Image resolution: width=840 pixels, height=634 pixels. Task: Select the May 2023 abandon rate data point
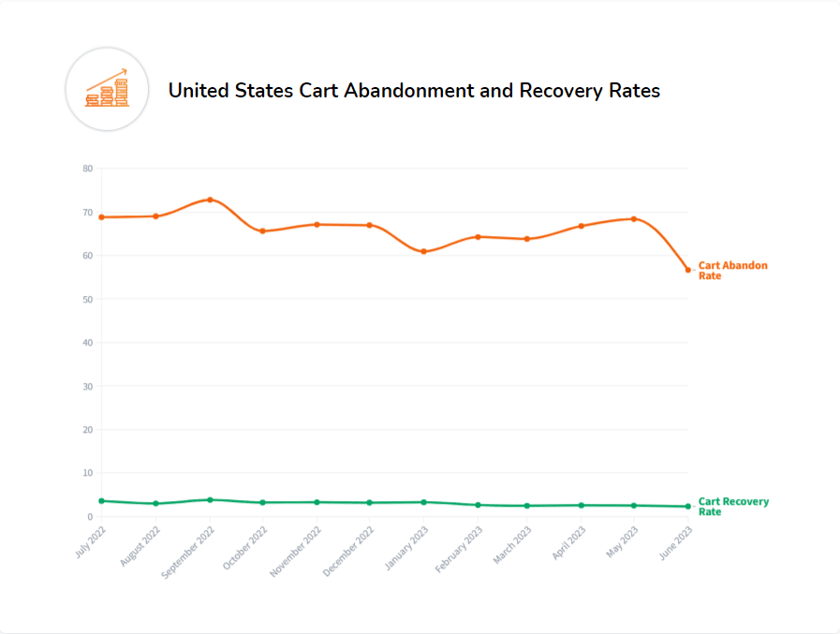(634, 219)
